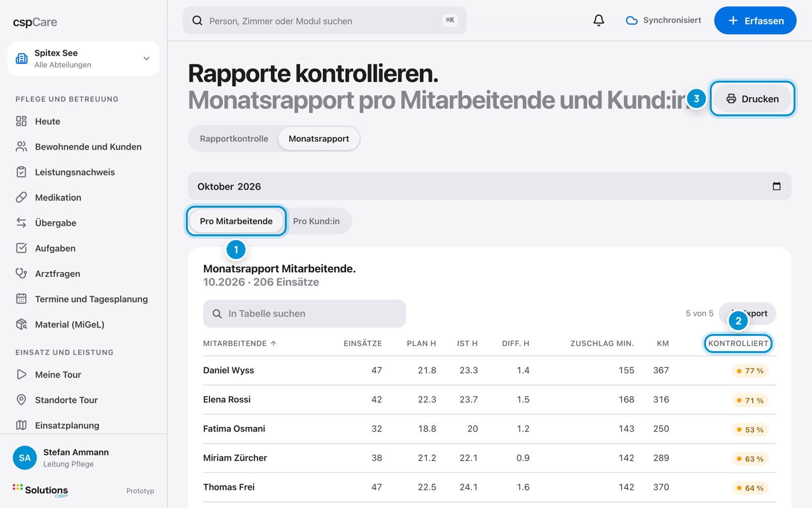The height and width of the screenshot is (508, 812).
Task: Click the Miriam Zürcher row name
Action: click(x=235, y=458)
